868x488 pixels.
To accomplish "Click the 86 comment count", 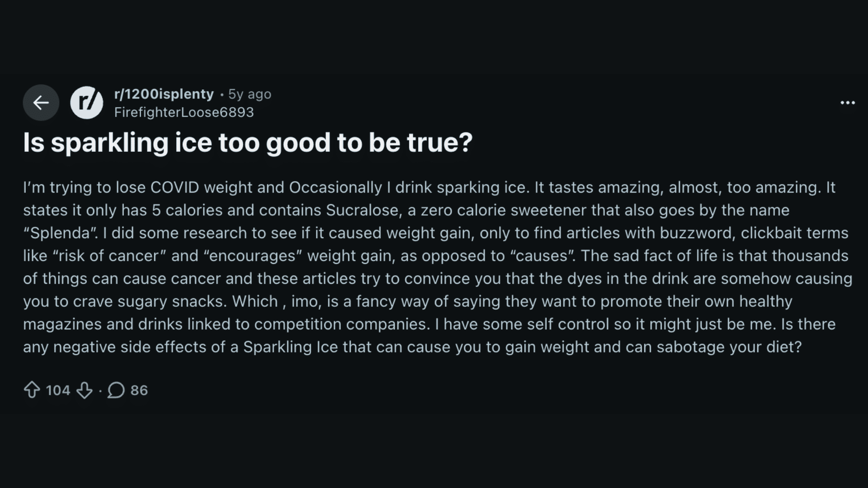I will coord(138,390).
